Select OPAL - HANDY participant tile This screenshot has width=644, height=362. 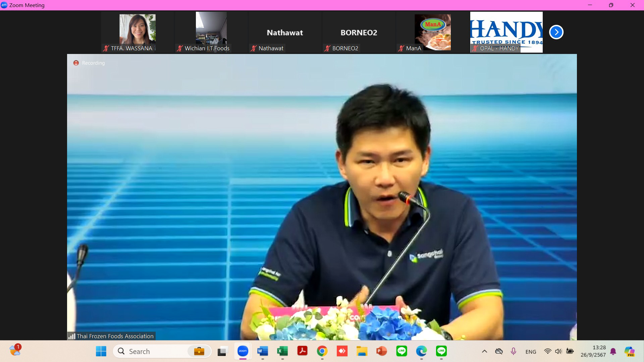(506, 32)
